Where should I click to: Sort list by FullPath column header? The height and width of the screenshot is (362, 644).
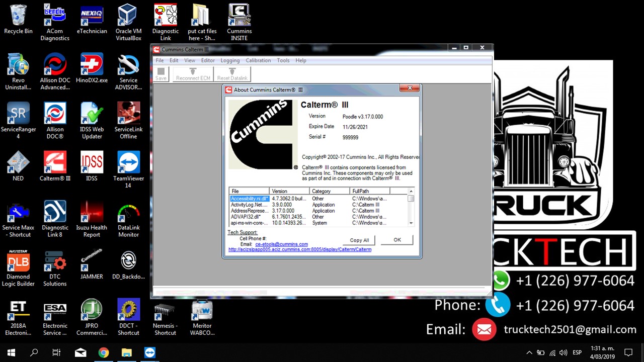[370, 191]
